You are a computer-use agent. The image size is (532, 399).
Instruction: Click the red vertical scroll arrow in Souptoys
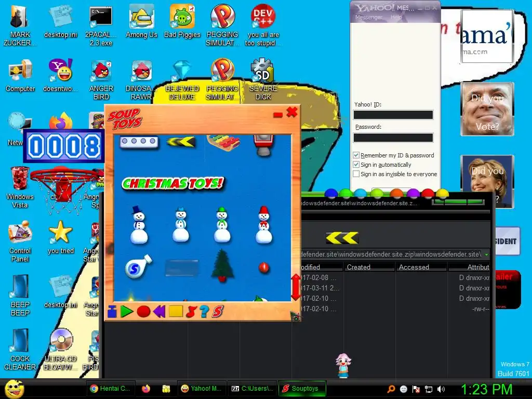[x=296, y=287]
